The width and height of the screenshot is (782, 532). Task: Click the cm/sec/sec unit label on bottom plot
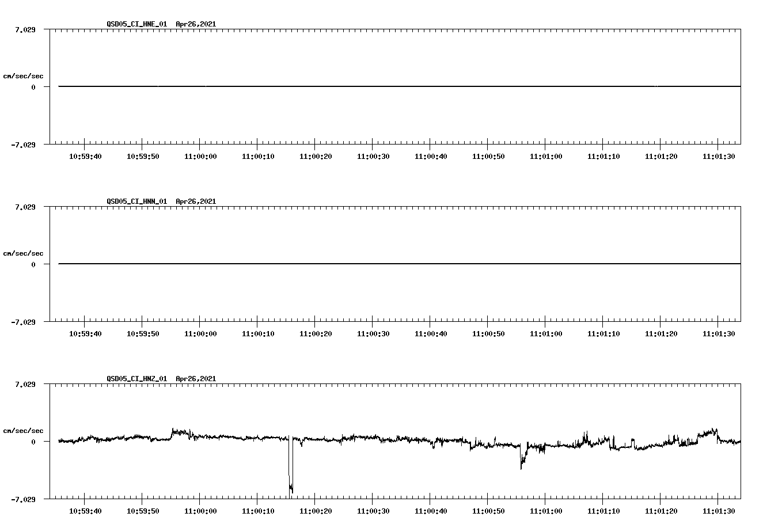click(23, 430)
